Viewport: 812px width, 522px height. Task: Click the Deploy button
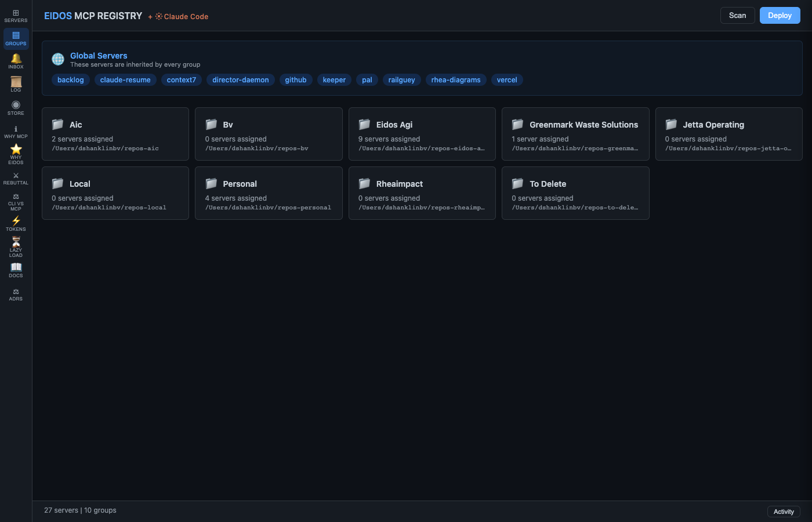(780, 16)
